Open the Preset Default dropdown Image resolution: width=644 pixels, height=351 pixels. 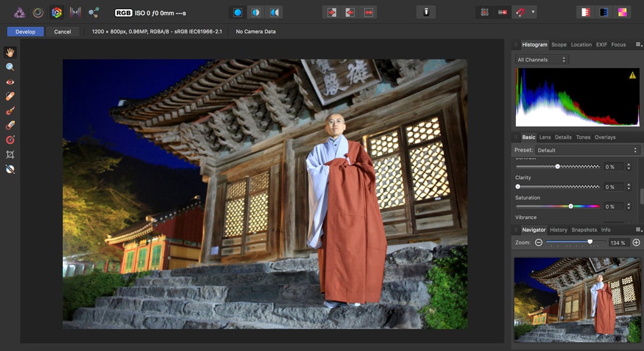(588, 150)
